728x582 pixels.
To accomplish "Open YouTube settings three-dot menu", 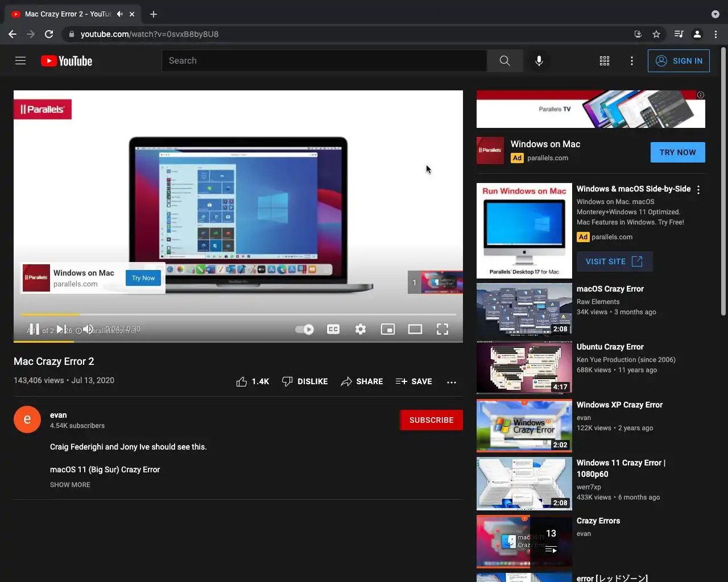I will [632, 61].
